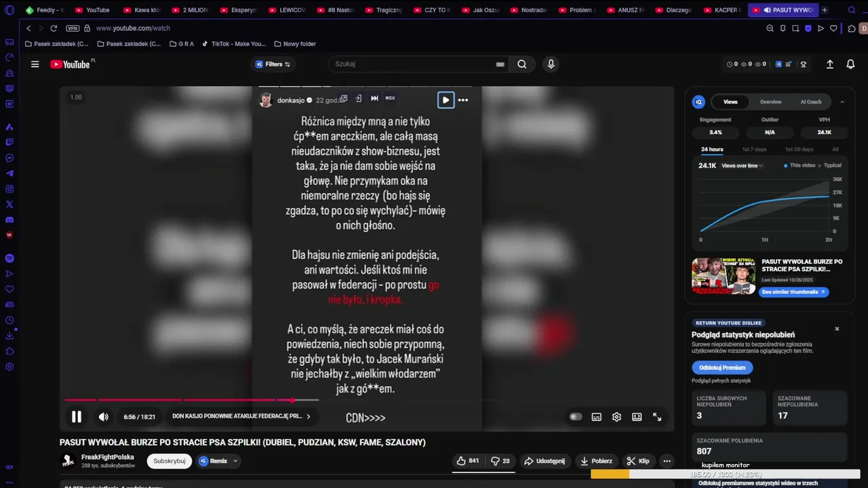Click See similar thumbnails link
The height and width of the screenshot is (488, 868).
793,292
